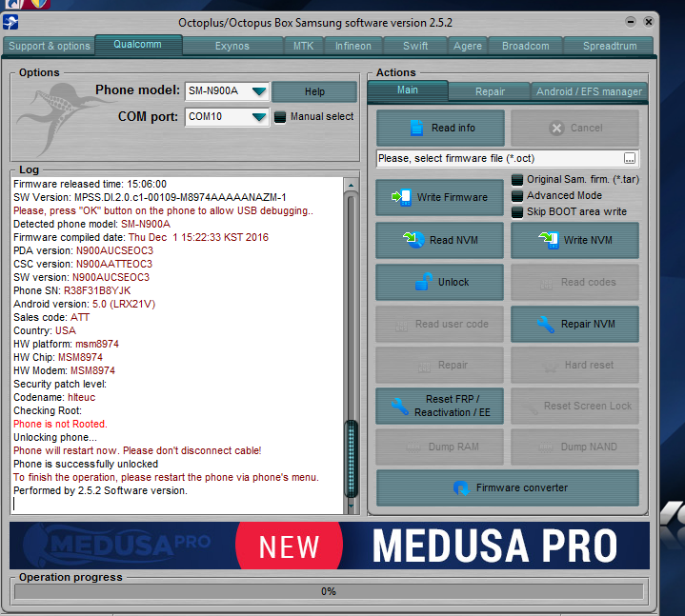Viewport: 685px width, 616px height.
Task: Click the Dump RAM icon
Action: pyautogui.click(x=413, y=447)
